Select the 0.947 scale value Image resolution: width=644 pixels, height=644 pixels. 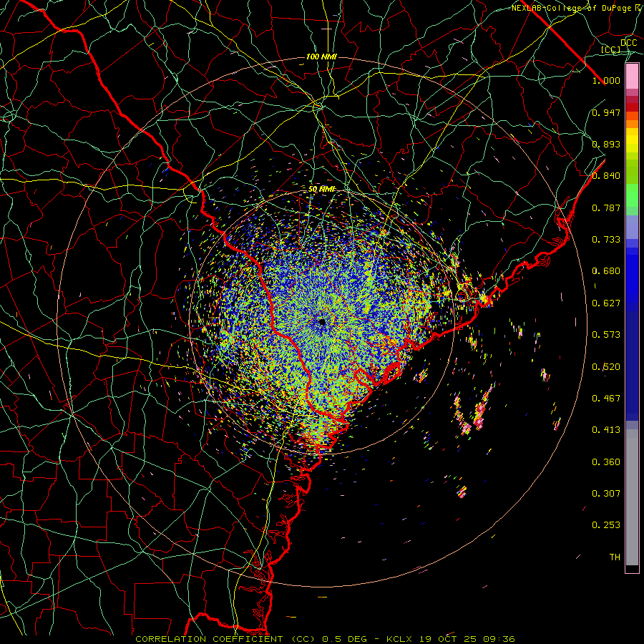[606, 112]
